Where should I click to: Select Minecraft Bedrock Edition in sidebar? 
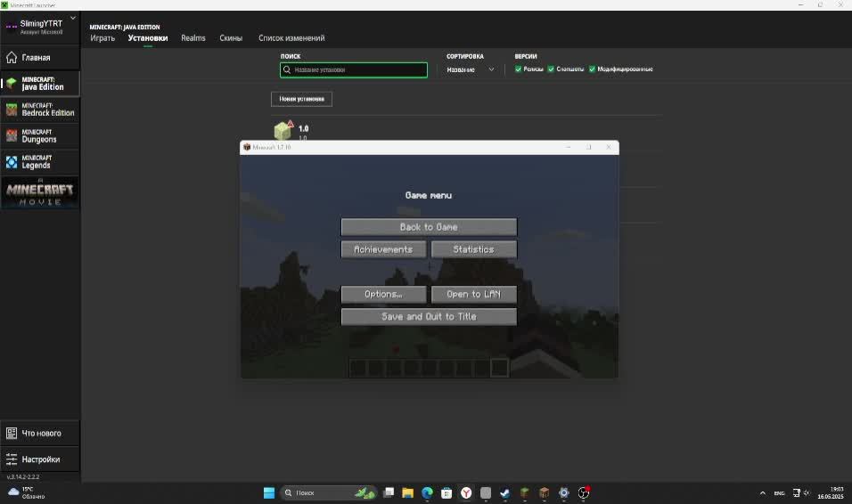tap(40, 110)
